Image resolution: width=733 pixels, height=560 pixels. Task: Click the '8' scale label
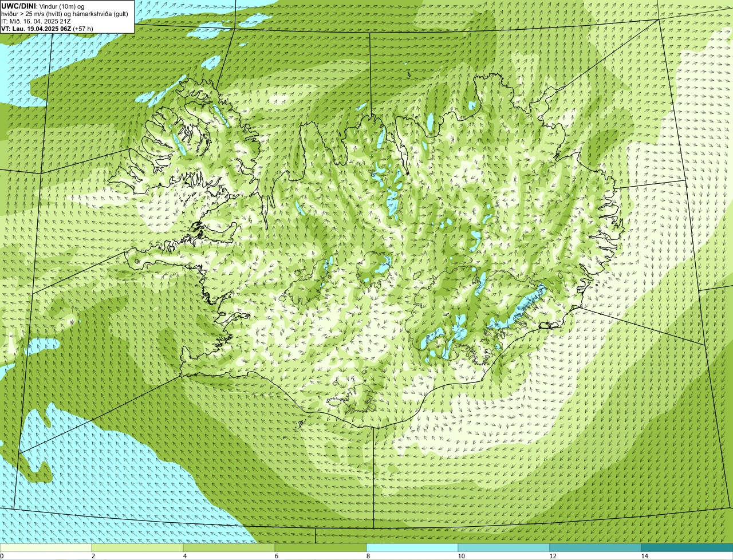(368, 556)
